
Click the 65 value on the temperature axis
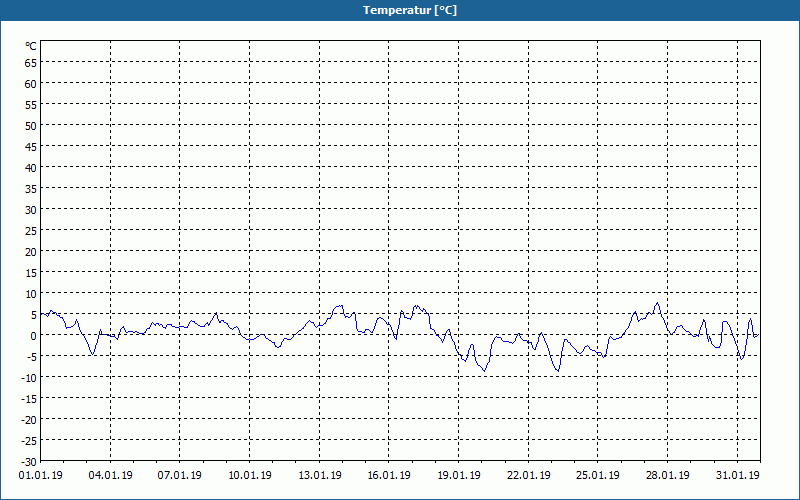pos(31,63)
